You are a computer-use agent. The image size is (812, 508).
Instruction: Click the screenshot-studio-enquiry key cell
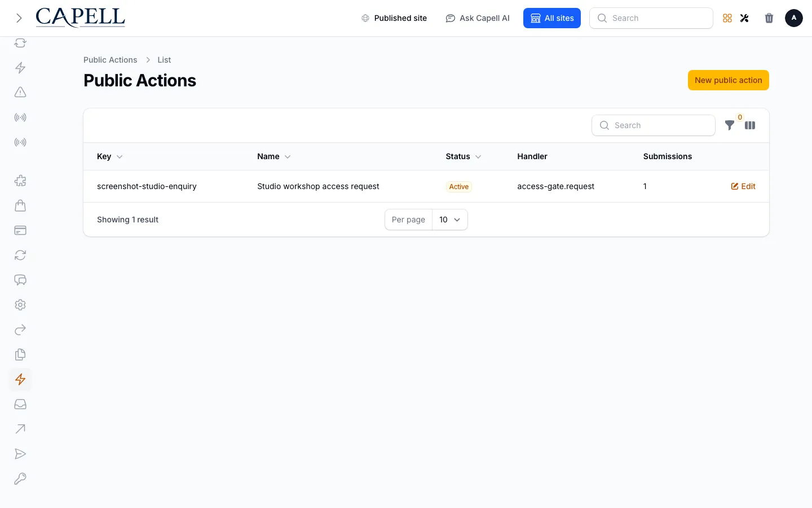[x=147, y=186]
